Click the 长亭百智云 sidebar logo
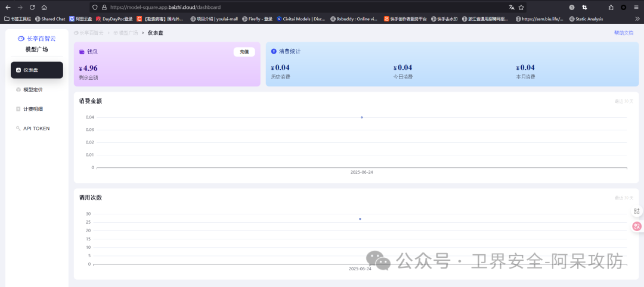644x287 pixels. pyautogui.click(x=36, y=39)
